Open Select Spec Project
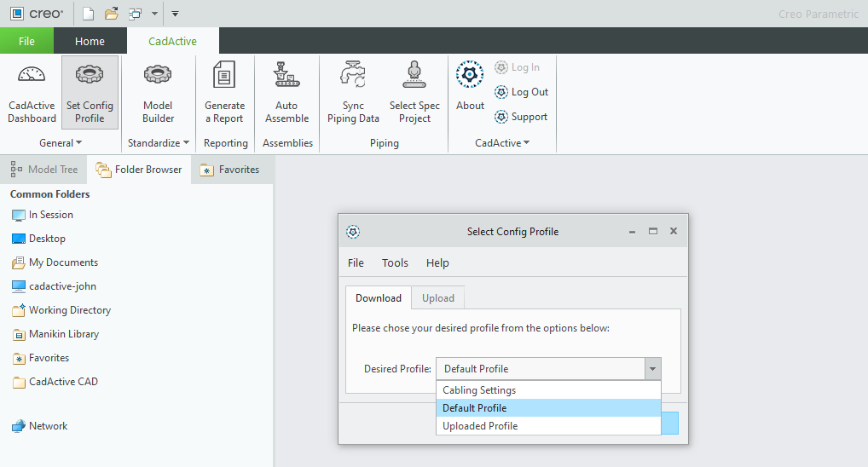Image resolution: width=868 pixels, height=467 pixels. coord(414,92)
